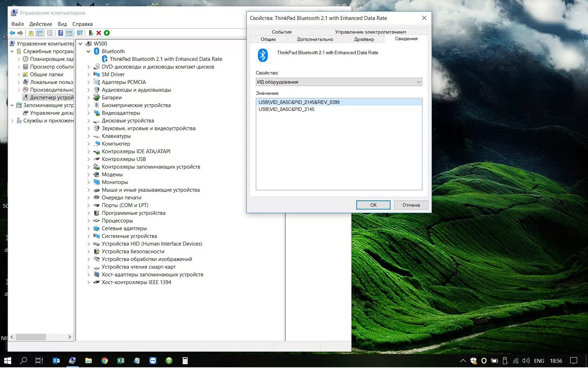Expand the Адаптеры PCMCIA category
Viewport: 588px width, 368px height.
(x=89, y=82)
